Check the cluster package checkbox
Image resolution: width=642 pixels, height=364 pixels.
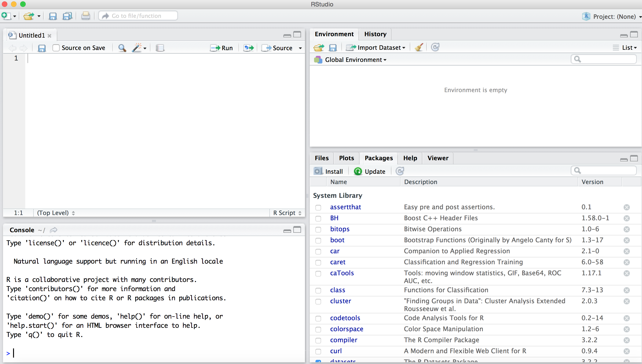click(318, 301)
